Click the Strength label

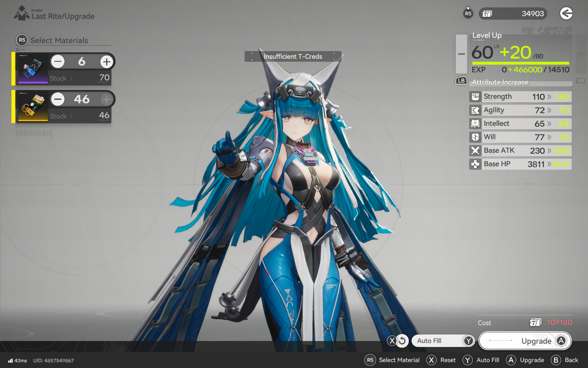(497, 96)
